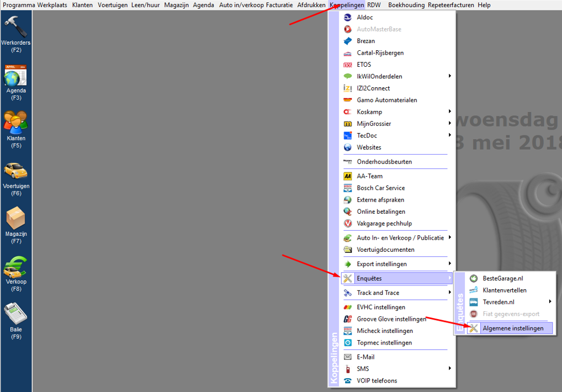The height and width of the screenshot is (392, 562).
Task: Expand Track and Trace submenu arrow
Action: (x=449, y=293)
